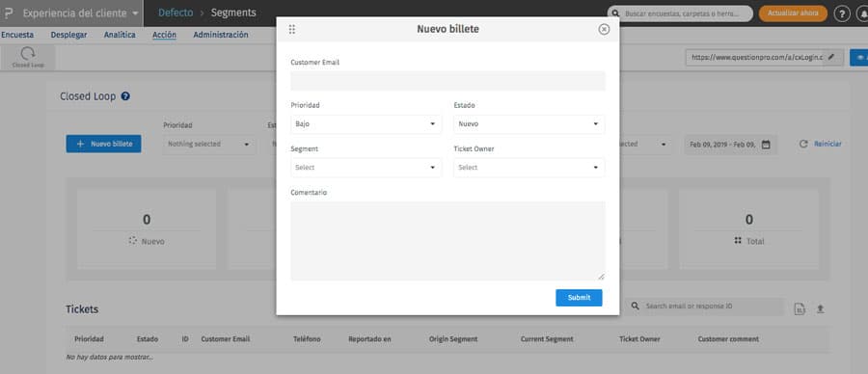868x374 pixels.
Task: Open the Segment select dropdown
Action: coord(366,167)
